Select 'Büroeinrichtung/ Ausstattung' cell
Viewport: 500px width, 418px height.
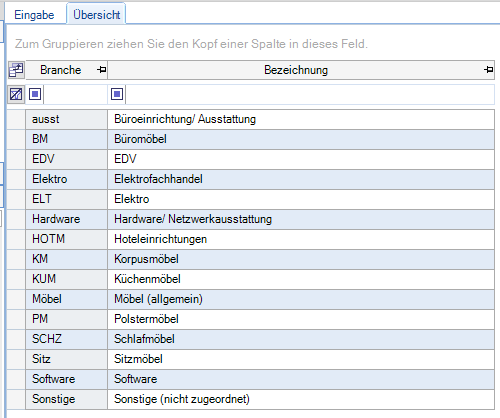click(301, 119)
